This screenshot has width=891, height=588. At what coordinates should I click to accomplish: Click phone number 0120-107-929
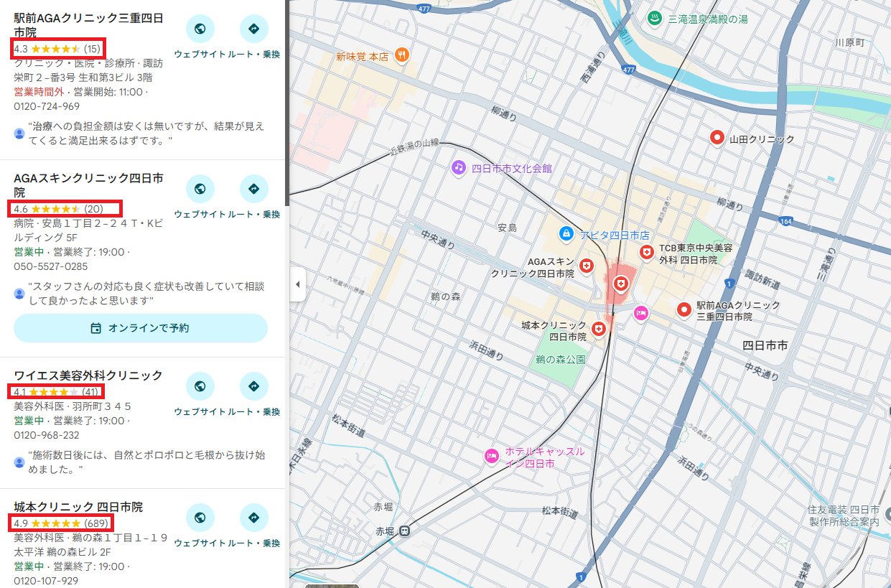point(47,581)
